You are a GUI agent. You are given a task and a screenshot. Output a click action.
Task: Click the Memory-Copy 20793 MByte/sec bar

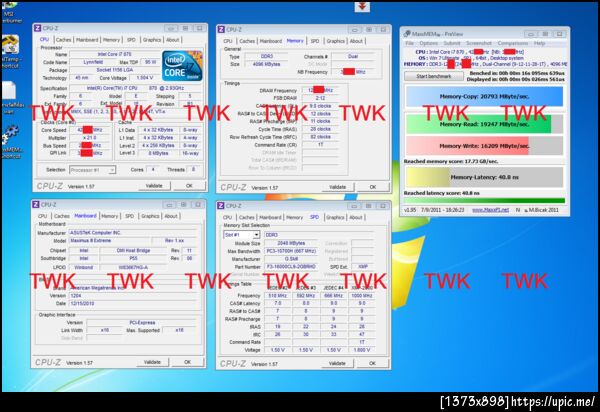[484, 96]
